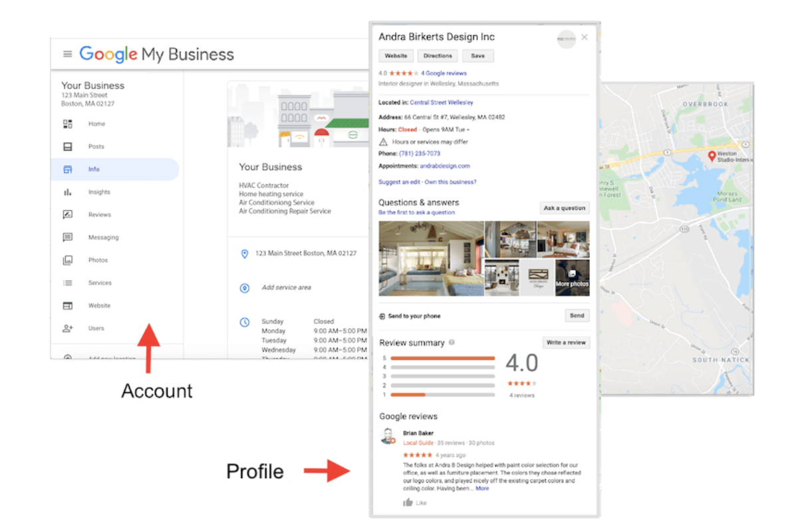
Task: Click the Write a review button
Action: coord(566,342)
